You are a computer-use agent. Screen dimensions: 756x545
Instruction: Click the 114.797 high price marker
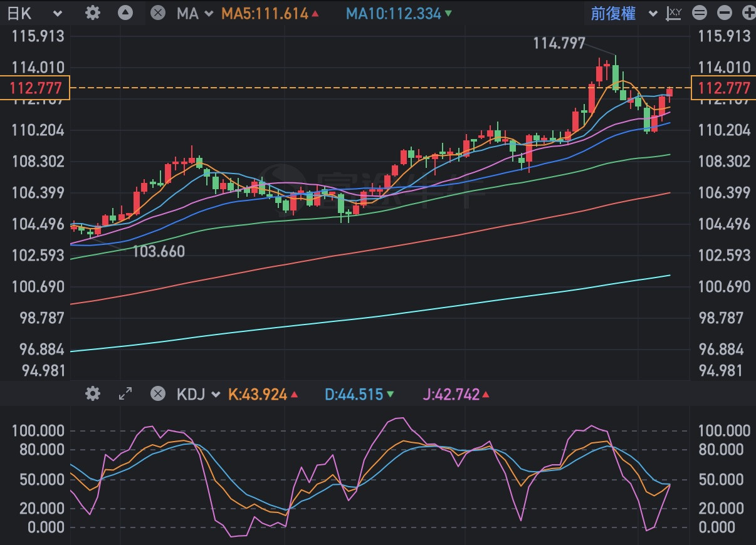click(559, 43)
